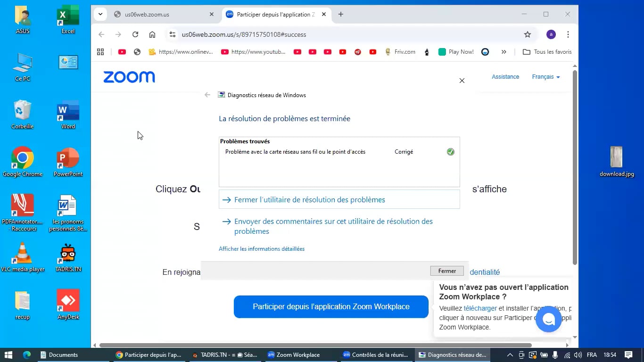The height and width of the screenshot is (362, 644).
Task: Open the apps grid in bookmarks bar
Action: click(100, 52)
